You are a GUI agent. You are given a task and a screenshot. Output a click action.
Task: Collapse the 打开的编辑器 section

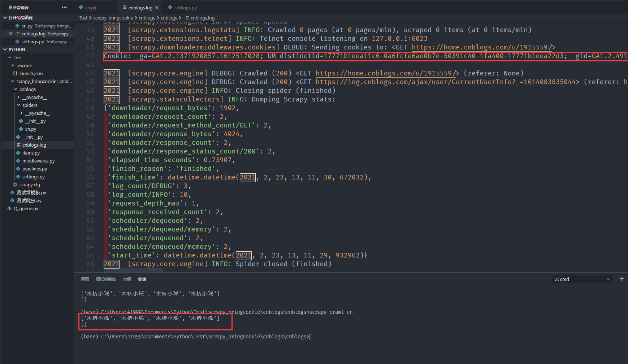tap(5, 18)
